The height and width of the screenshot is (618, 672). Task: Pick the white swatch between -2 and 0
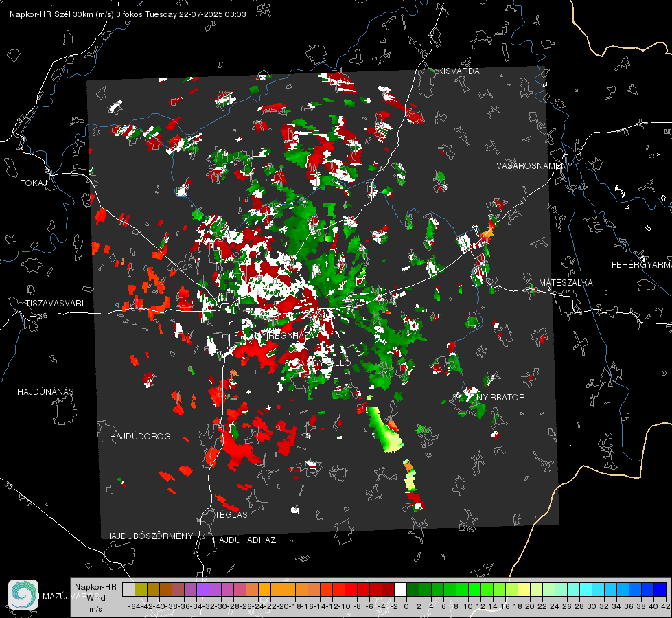pos(400,590)
